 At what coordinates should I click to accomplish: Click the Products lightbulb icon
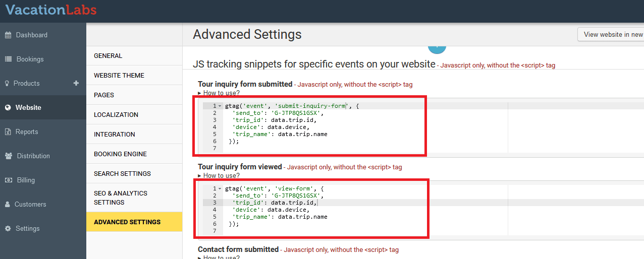[x=7, y=84]
